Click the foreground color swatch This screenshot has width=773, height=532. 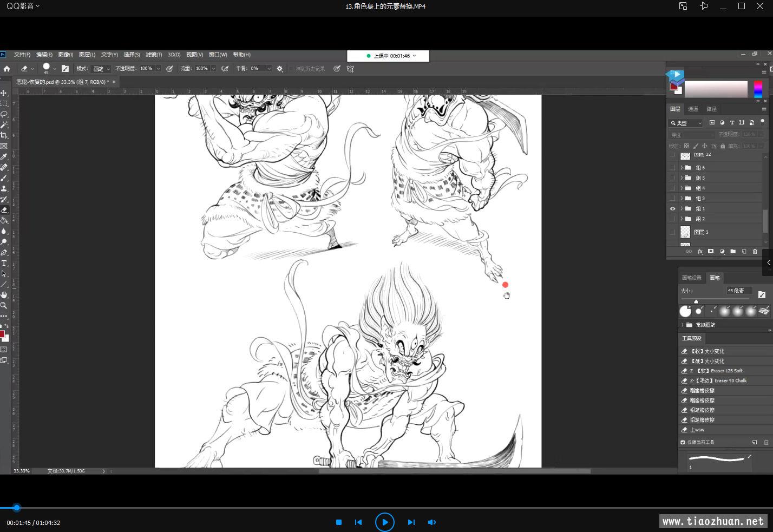click(2, 334)
